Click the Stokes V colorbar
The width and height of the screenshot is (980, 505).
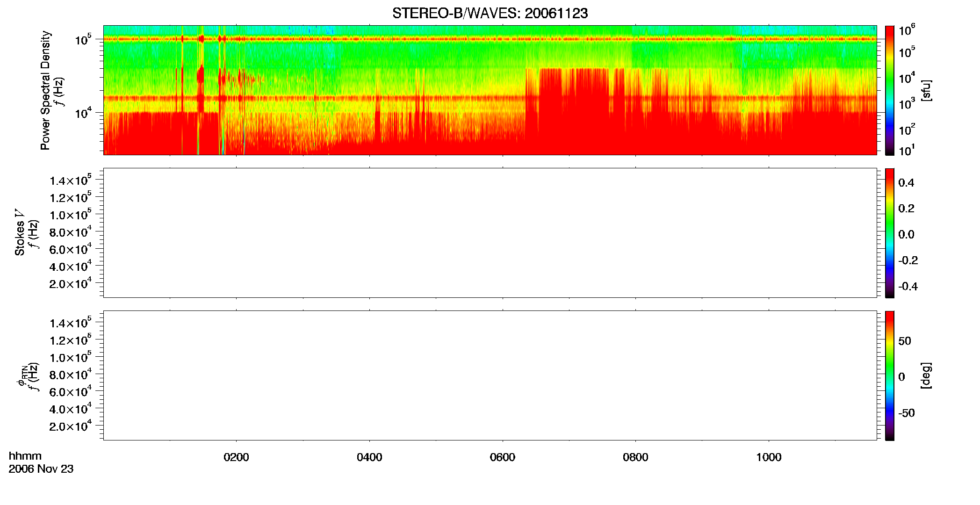890,233
